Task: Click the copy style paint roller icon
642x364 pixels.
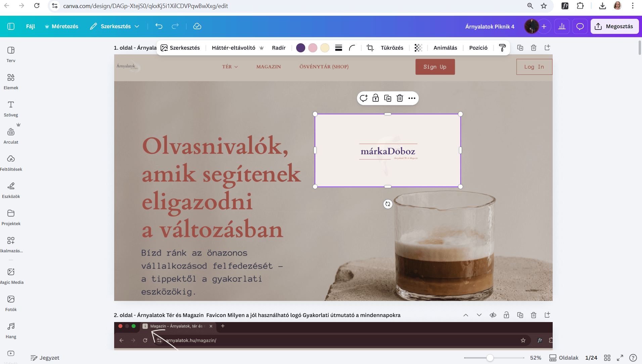Action: pos(502,48)
